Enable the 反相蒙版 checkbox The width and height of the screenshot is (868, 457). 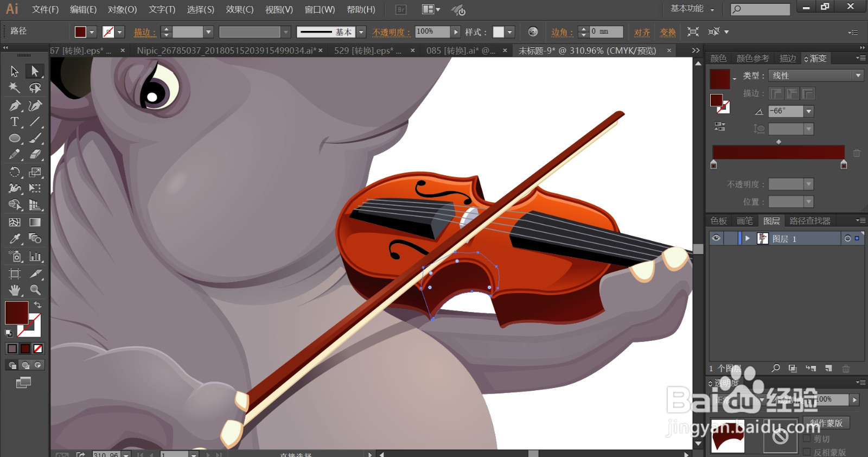point(807,452)
